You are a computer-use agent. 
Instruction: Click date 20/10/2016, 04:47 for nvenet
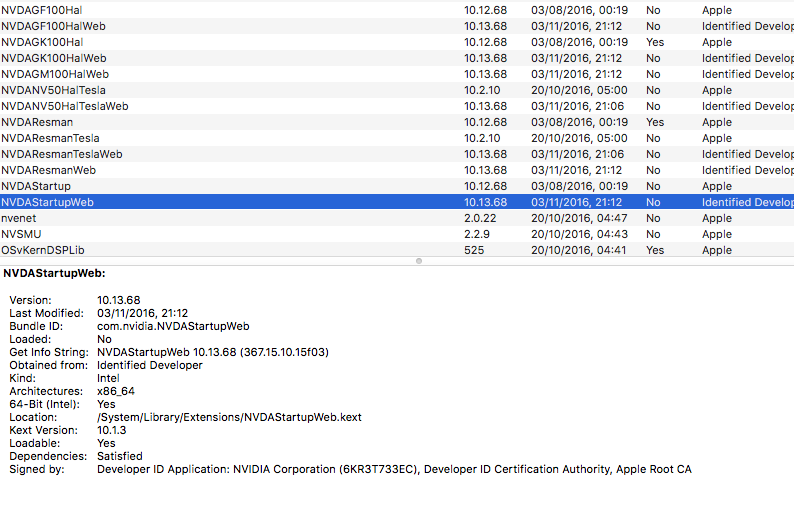pyautogui.click(x=579, y=218)
